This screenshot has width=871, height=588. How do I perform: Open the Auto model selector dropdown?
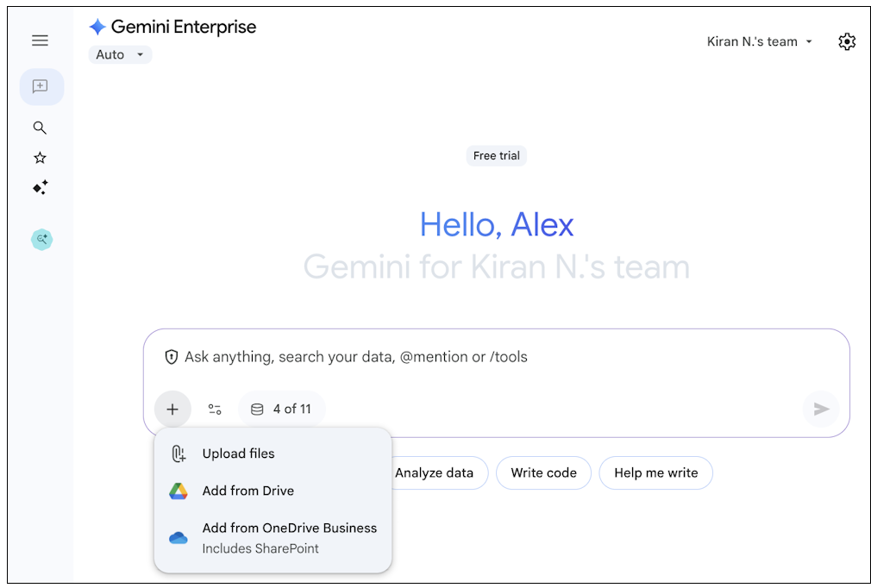[x=120, y=54]
